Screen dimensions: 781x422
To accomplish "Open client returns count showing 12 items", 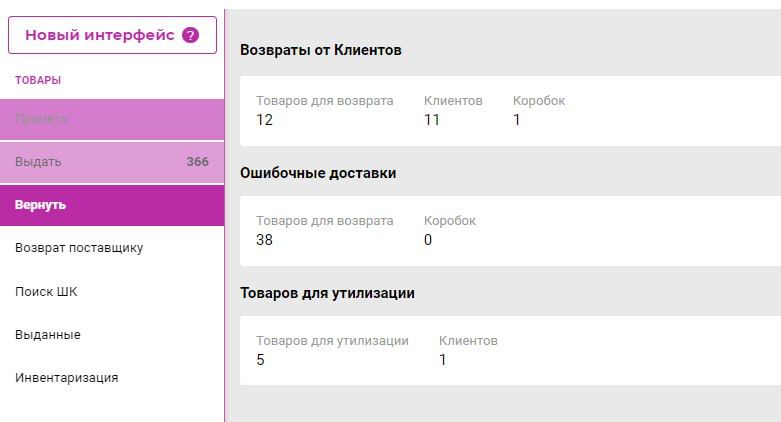I will click(x=265, y=120).
